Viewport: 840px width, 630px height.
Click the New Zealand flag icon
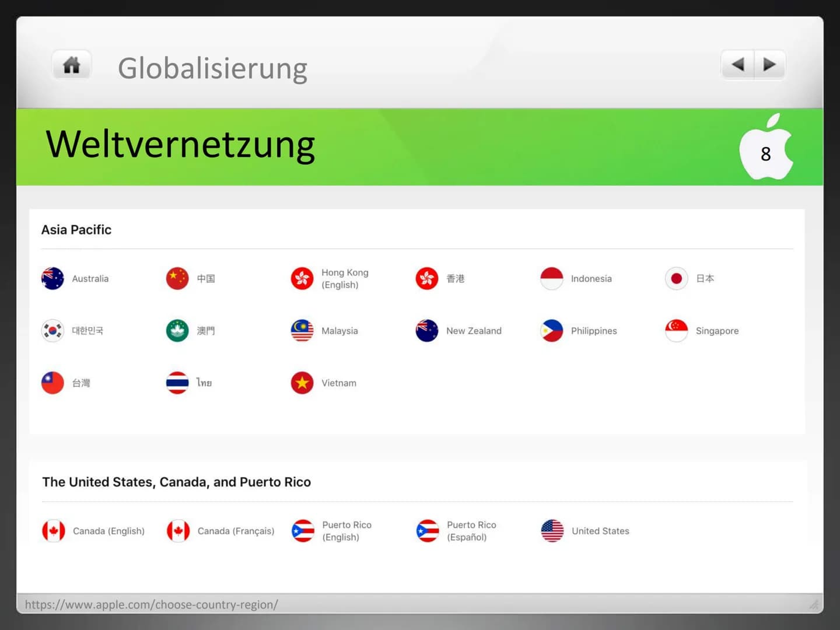tap(427, 331)
